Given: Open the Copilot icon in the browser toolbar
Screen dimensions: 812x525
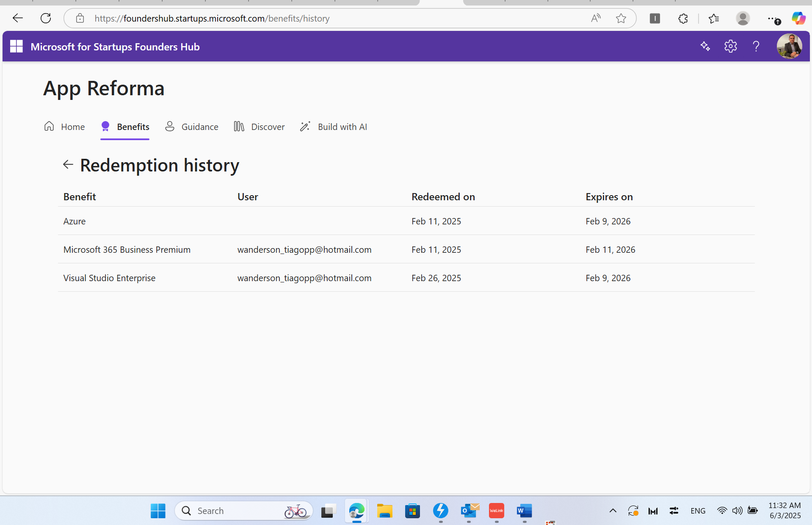Looking at the screenshot, I should pos(798,18).
